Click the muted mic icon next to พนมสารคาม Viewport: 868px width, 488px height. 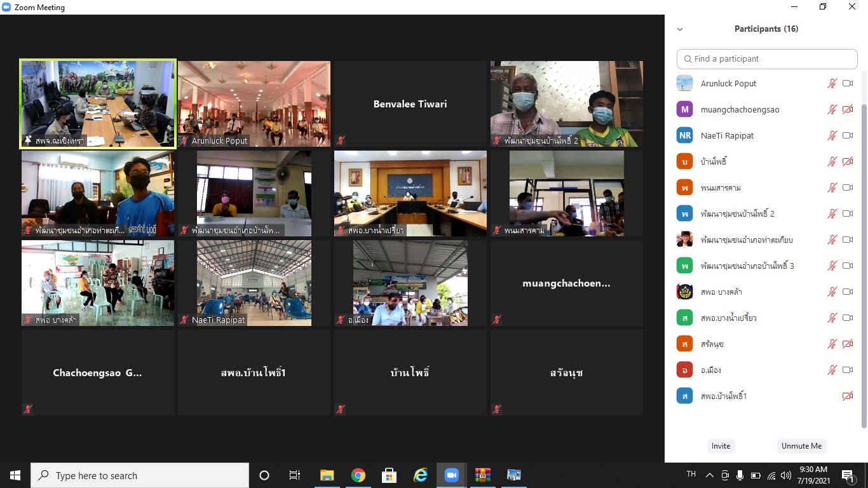832,187
